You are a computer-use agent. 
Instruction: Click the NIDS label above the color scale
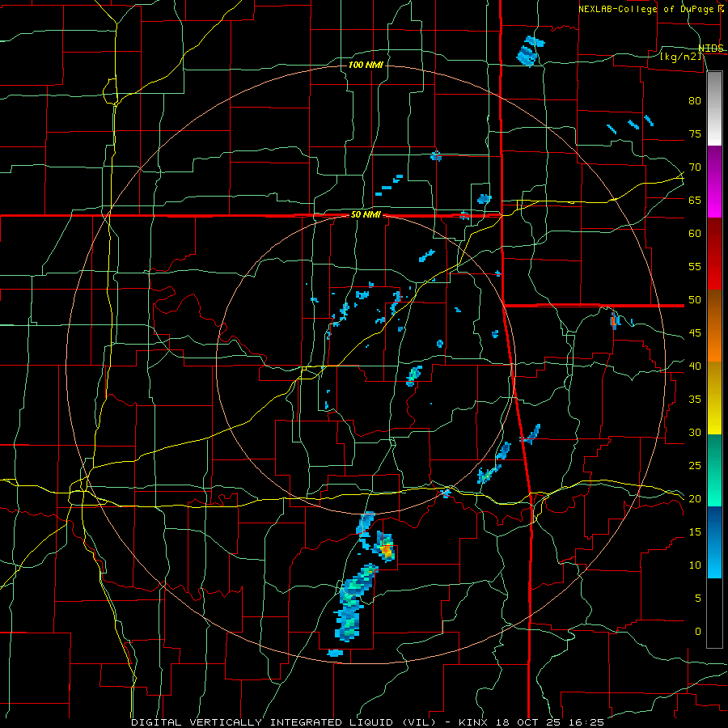711,49
